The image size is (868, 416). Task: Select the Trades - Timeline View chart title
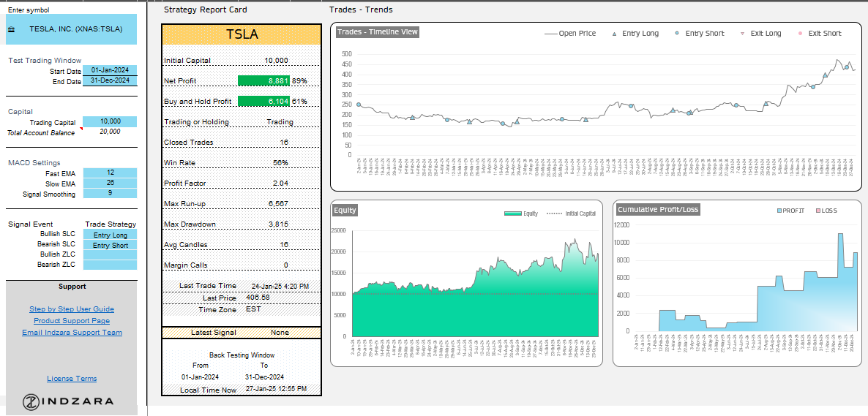[x=377, y=31]
